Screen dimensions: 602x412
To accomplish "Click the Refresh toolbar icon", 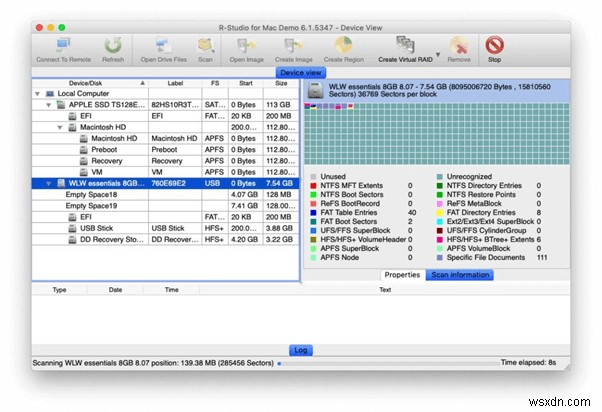I will [113, 45].
